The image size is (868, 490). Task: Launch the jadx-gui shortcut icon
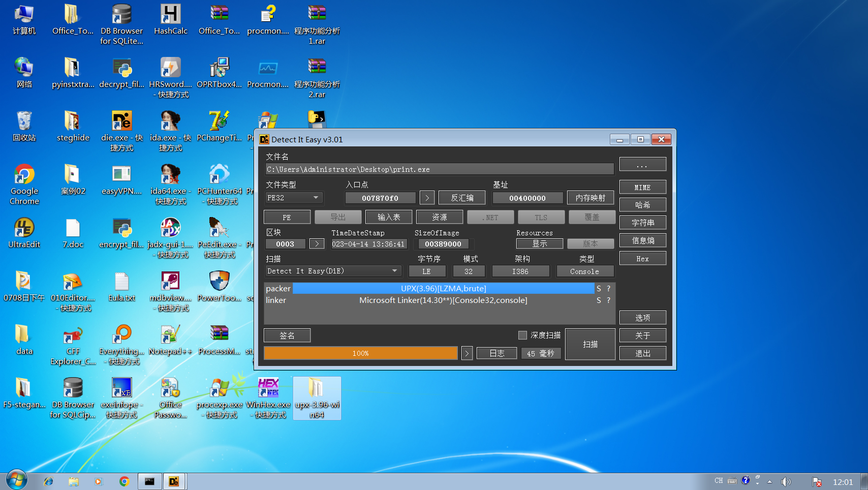[170, 238]
